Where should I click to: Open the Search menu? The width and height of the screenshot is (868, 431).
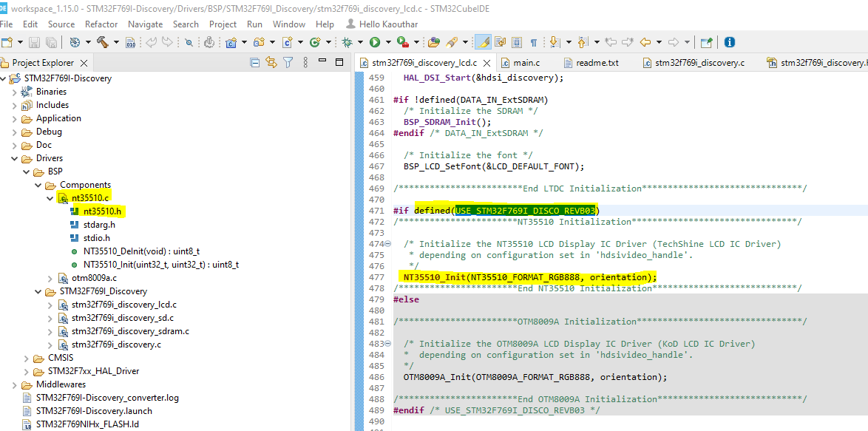(186, 24)
